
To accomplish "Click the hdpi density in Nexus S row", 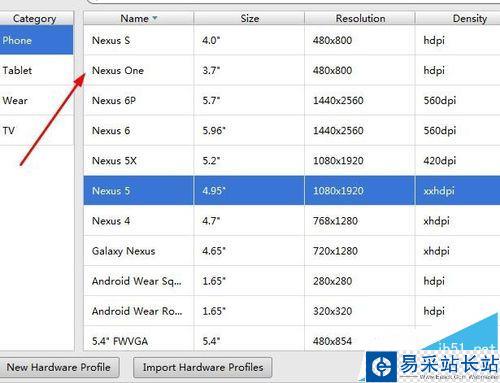I will point(458,40).
